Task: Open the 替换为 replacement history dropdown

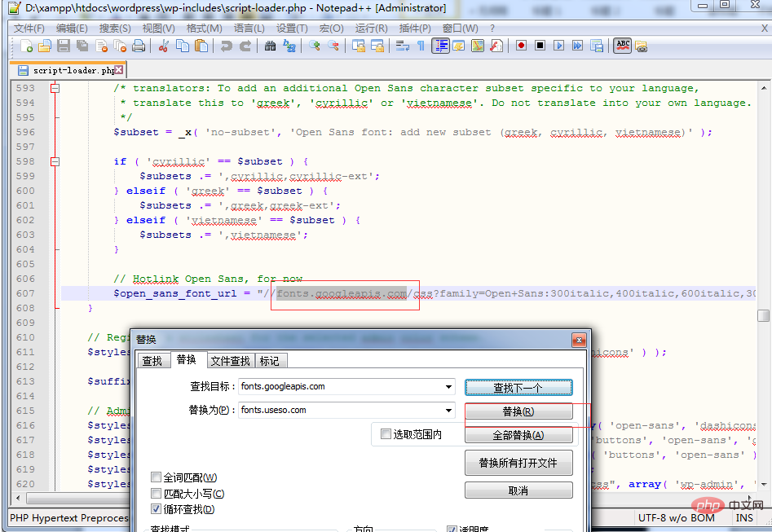Action: point(449,411)
